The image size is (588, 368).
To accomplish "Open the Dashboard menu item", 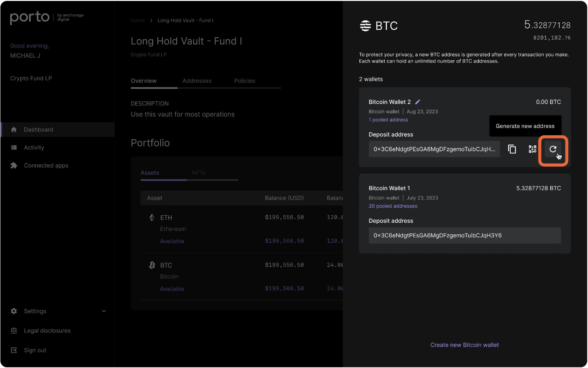I will pos(58,130).
